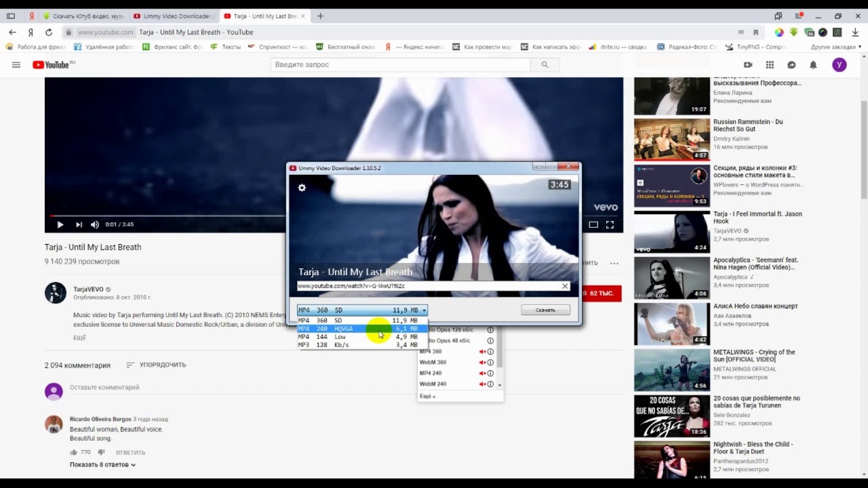Click Скачать button in Ummy
Image resolution: width=868 pixels, height=488 pixels.
click(545, 310)
